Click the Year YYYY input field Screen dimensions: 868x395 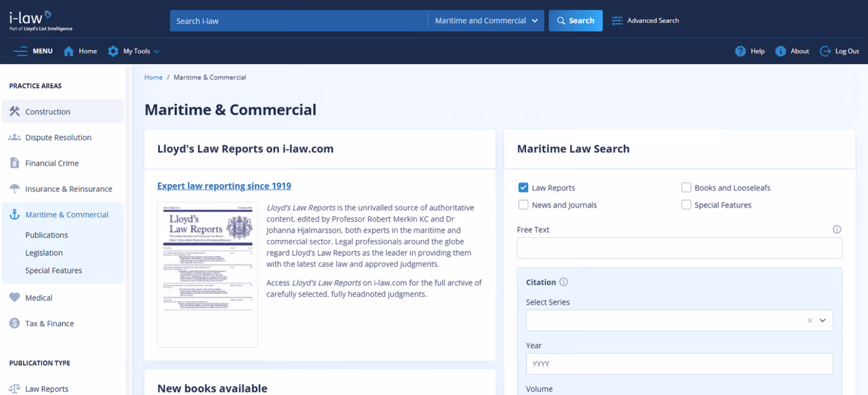(679, 364)
